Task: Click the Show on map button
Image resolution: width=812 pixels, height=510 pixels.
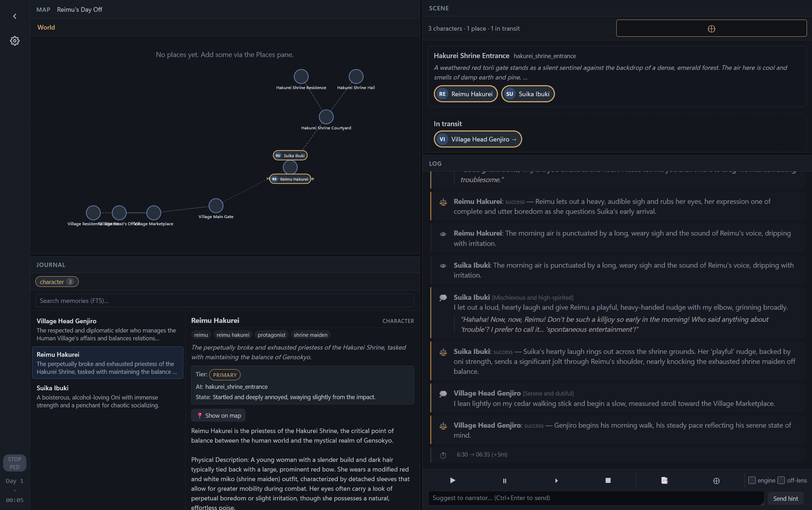Action: [219, 416]
